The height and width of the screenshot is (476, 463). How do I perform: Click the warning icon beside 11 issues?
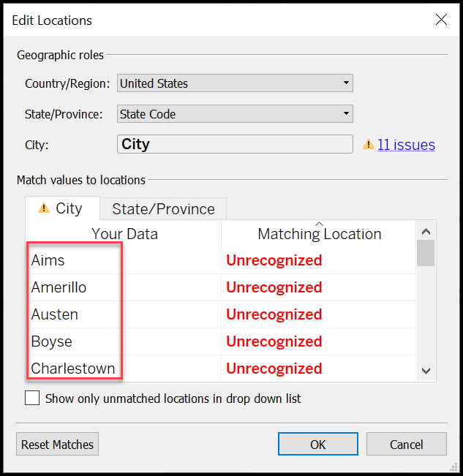click(x=369, y=145)
